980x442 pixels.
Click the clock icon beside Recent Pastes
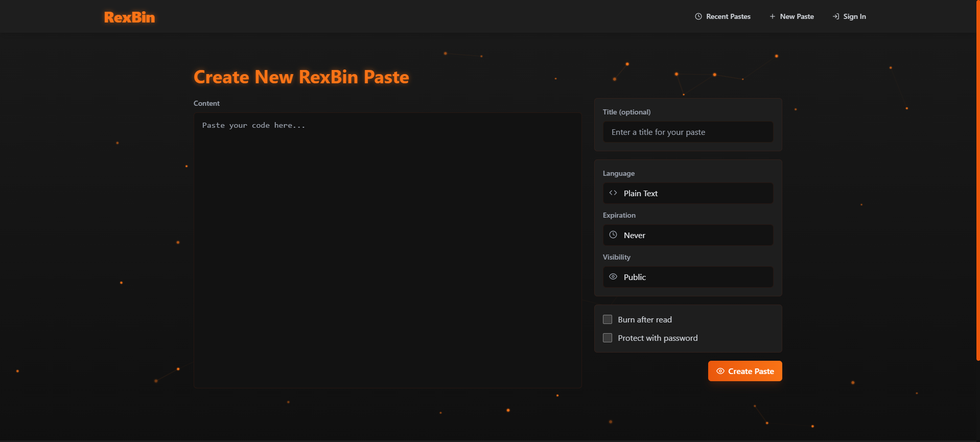coord(698,16)
